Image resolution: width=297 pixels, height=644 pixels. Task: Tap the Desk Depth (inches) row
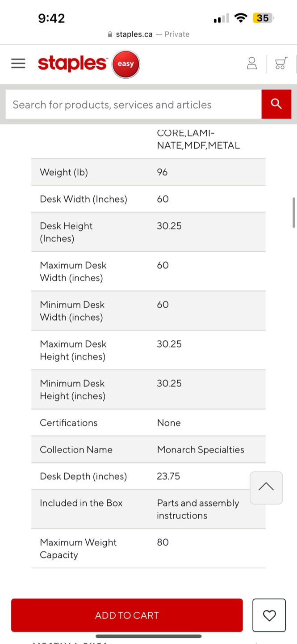coord(148,476)
